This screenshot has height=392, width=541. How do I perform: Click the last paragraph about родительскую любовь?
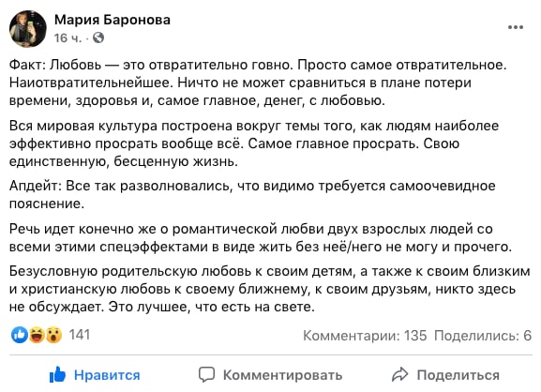pos(269,289)
